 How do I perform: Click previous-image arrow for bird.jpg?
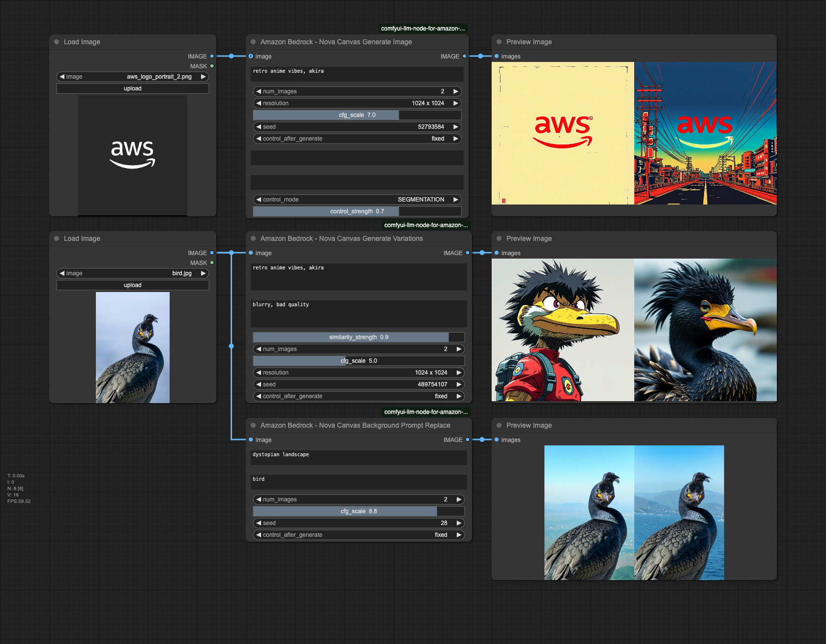[62, 273]
